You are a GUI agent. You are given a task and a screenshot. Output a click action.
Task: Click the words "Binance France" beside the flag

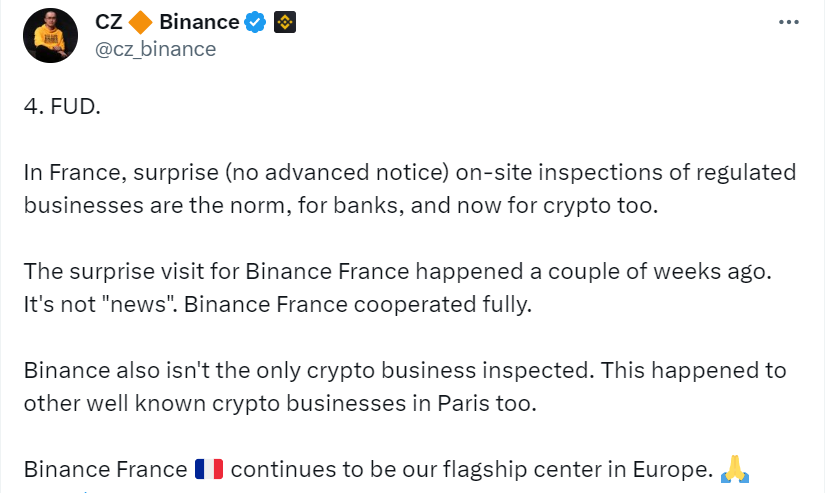(105, 469)
